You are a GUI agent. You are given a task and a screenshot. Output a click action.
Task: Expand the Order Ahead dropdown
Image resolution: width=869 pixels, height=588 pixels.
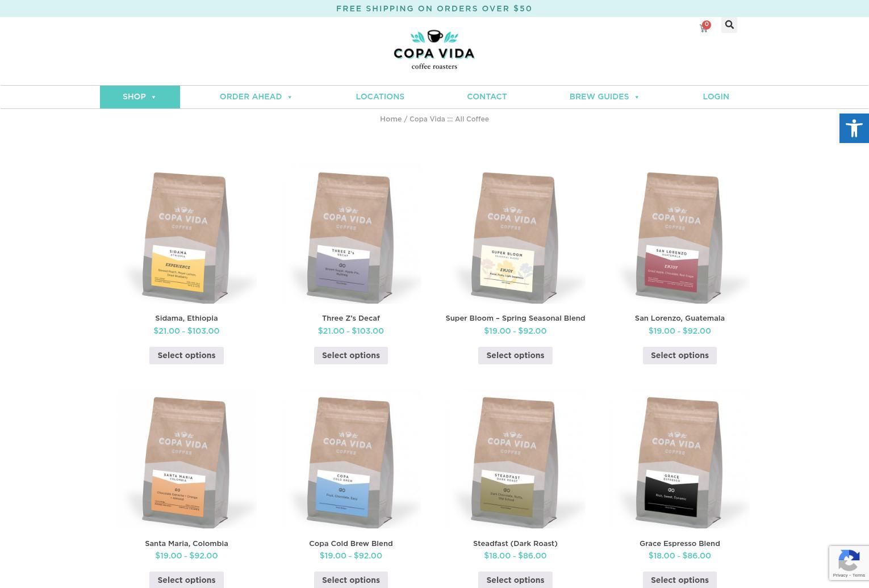tap(256, 97)
